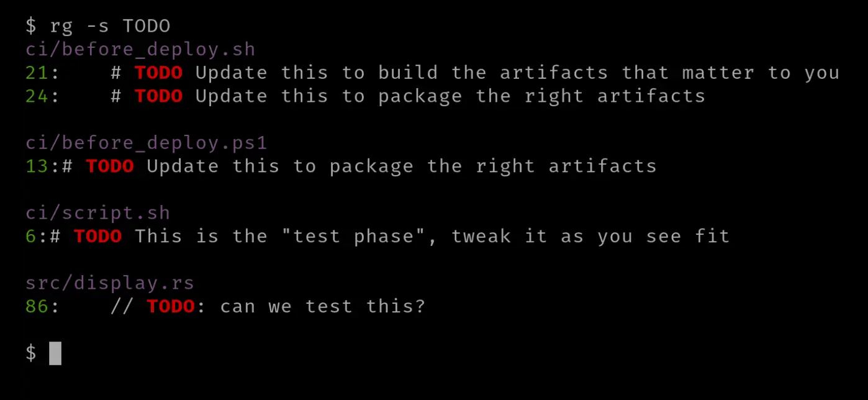868x400 pixels.
Task: Click the red TODO on line 6
Action: coord(98,237)
